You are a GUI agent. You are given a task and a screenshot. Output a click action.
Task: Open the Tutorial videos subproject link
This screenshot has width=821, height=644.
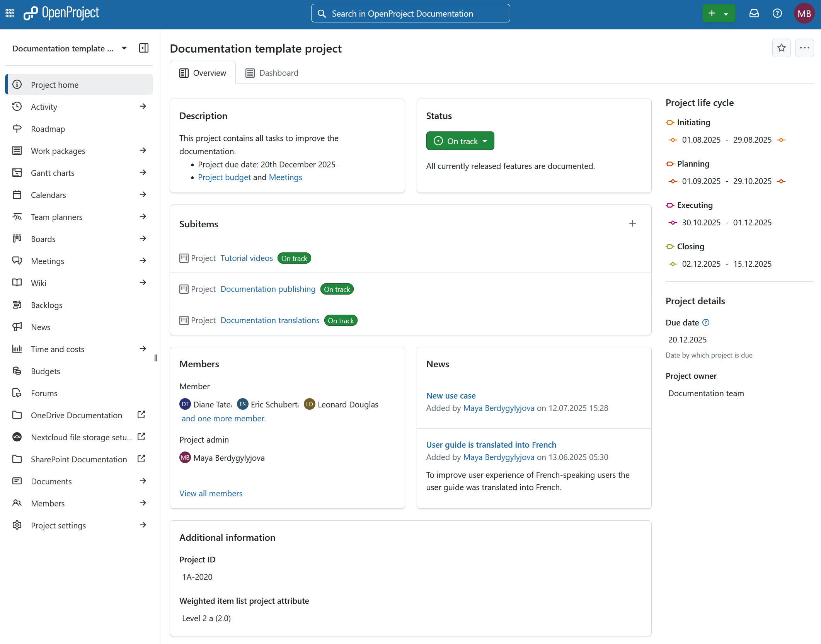pyautogui.click(x=247, y=258)
